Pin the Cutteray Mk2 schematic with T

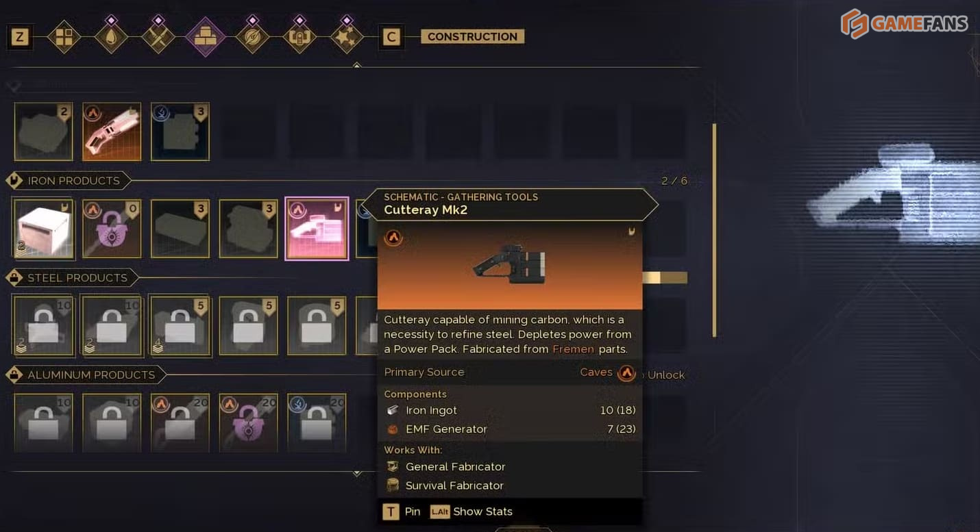[402, 511]
